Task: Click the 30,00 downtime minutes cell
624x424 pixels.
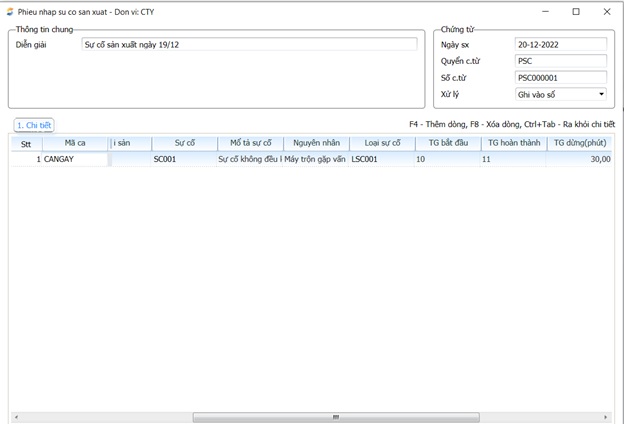Action: [580, 159]
